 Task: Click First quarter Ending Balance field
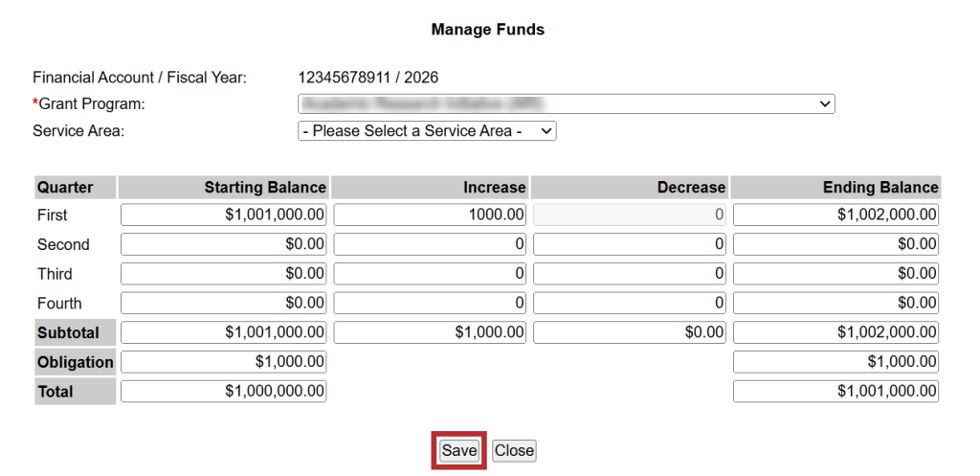(835, 215)
